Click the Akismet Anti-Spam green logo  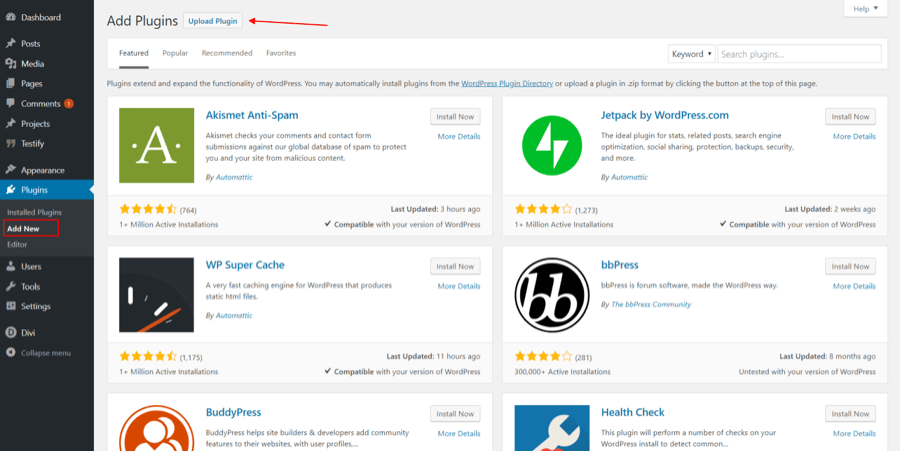157,145
